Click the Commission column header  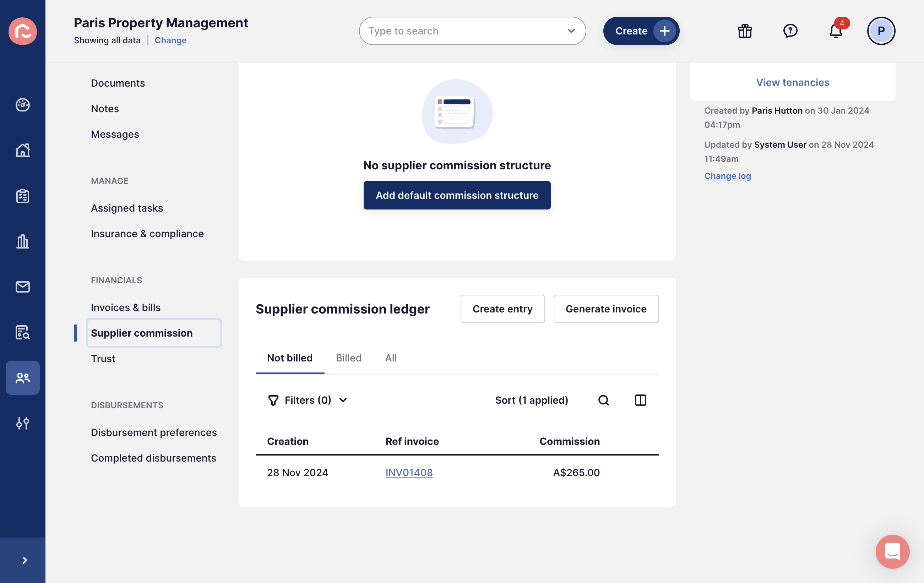point(570,441)
